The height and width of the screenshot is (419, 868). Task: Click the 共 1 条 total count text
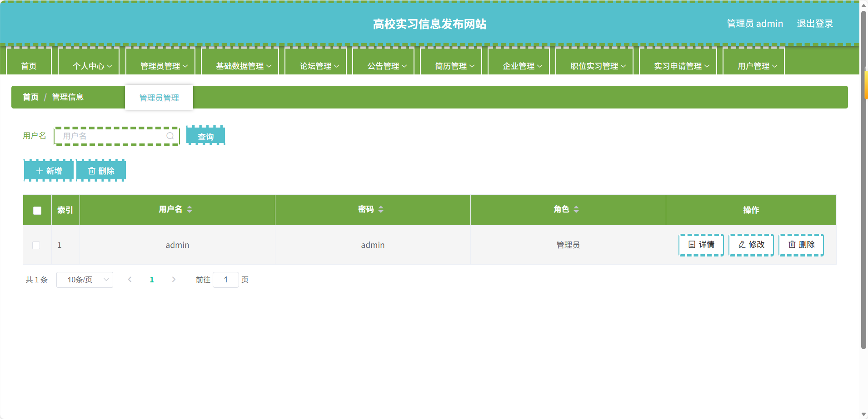[36, 280]
